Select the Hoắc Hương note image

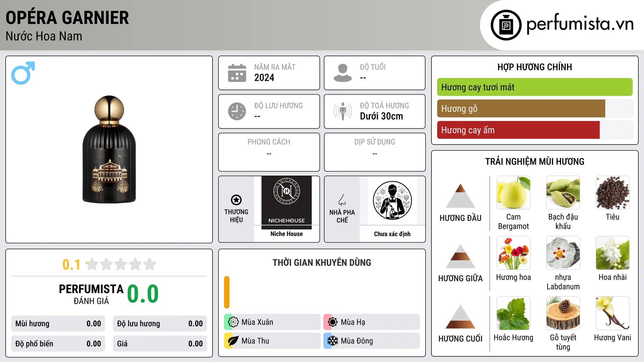pyautogui.click(x=514, y=313)
